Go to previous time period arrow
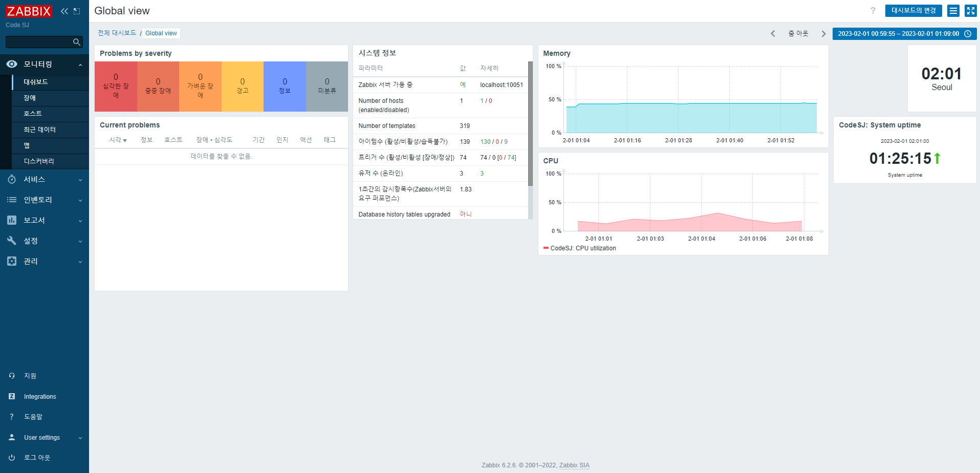Image resolution: width=980 pixels, height=473 pixels. (x=773, y=34)
